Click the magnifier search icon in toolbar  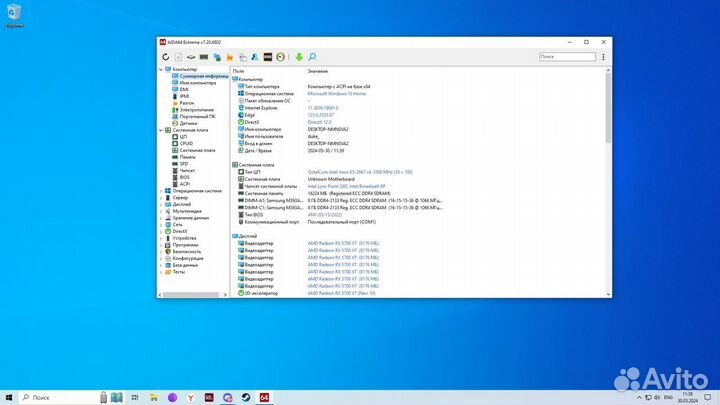(x=312, y=57)
